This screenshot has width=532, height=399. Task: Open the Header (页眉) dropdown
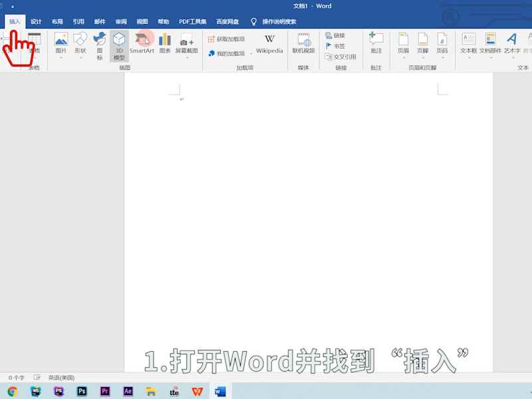tap(403, 45)
